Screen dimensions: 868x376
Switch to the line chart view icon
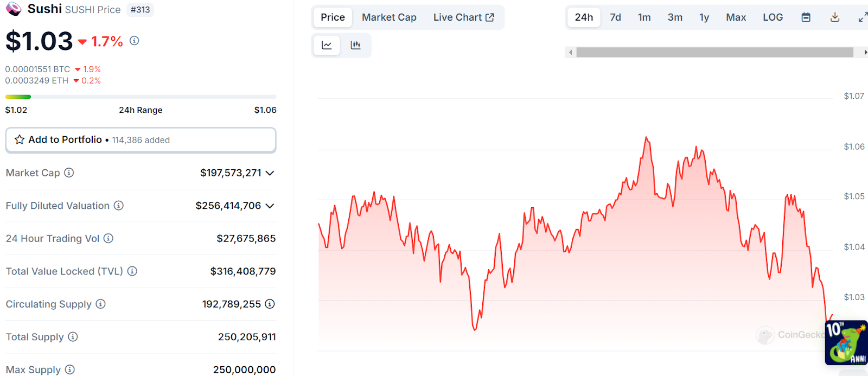click(327, 45)
